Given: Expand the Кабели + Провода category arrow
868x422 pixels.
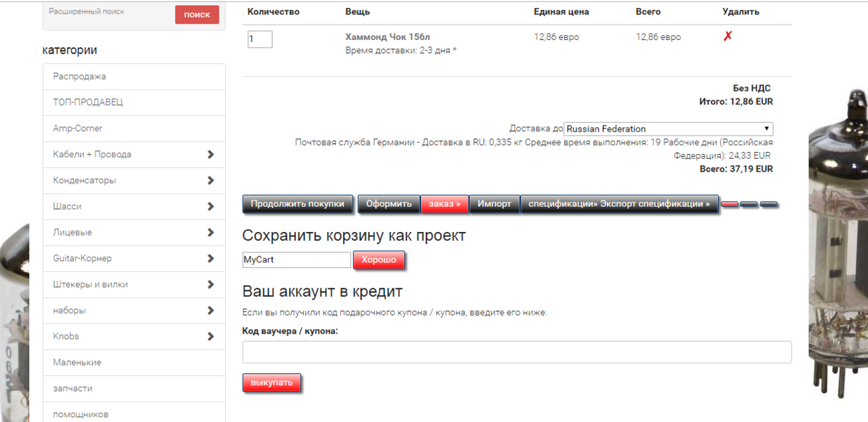Looking at the screenshot, I should click(211, 155).
